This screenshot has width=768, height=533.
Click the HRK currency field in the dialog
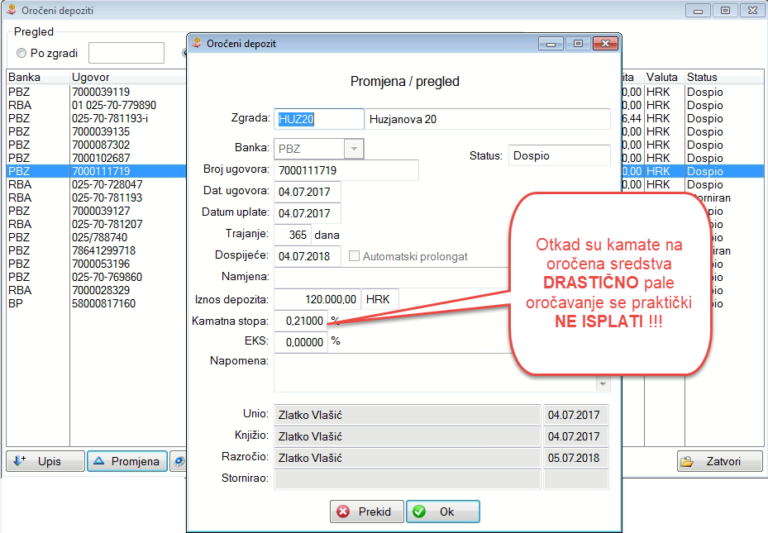(380, 299)
